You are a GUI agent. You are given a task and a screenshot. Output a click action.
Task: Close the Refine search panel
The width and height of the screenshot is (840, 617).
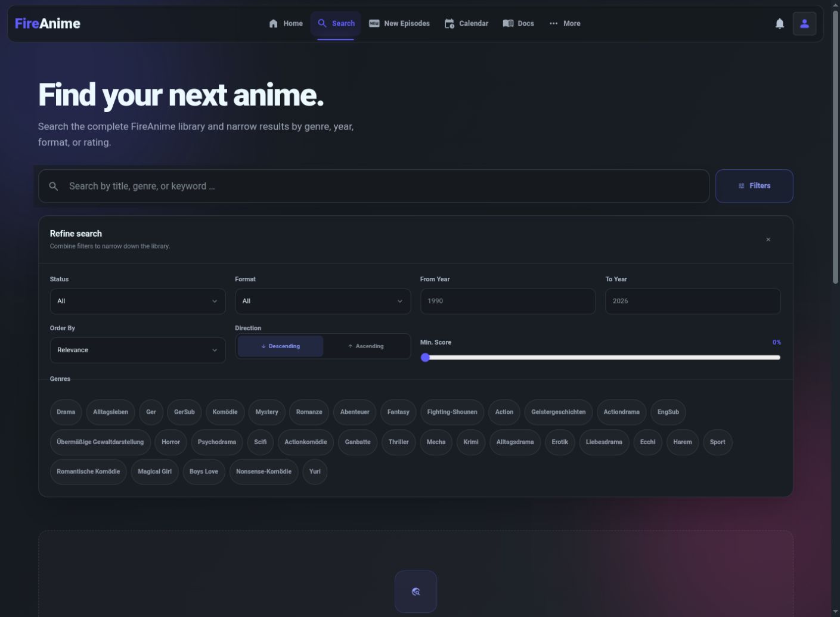[768, 240]
